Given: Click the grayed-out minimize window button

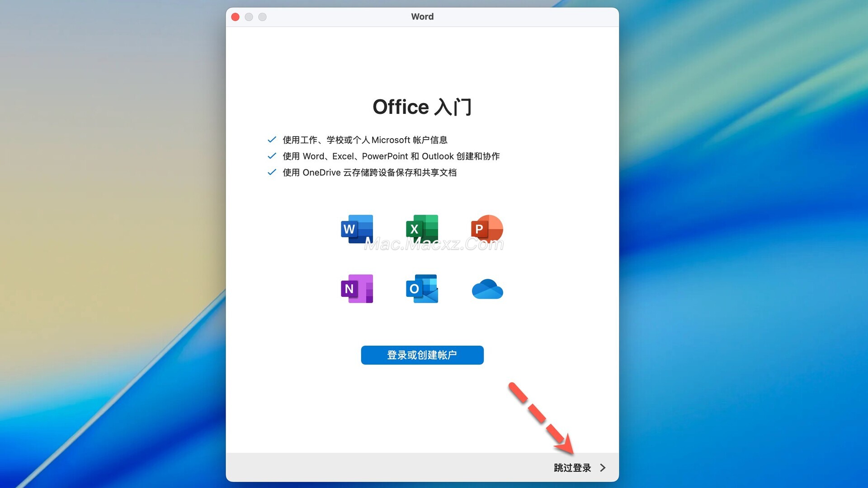Looking at the screenshot, I should 249,17.
